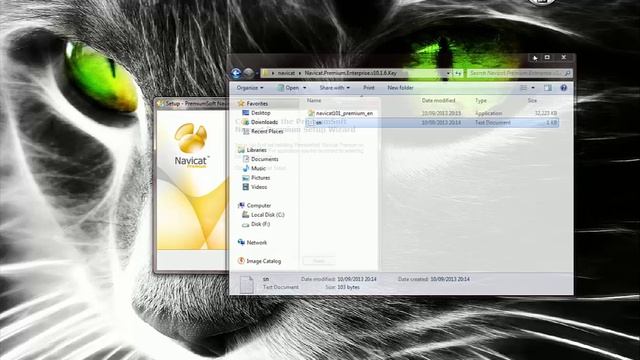Open the Pictures library
The image size is (640, 360).
[260, 178]
